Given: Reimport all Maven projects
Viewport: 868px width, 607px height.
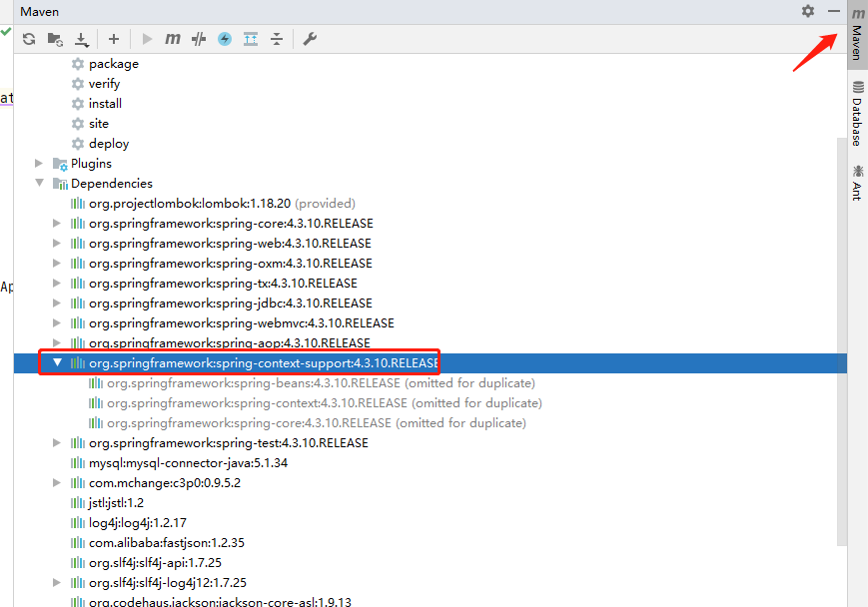Looking at the screenshot, I should click(30, 39).
